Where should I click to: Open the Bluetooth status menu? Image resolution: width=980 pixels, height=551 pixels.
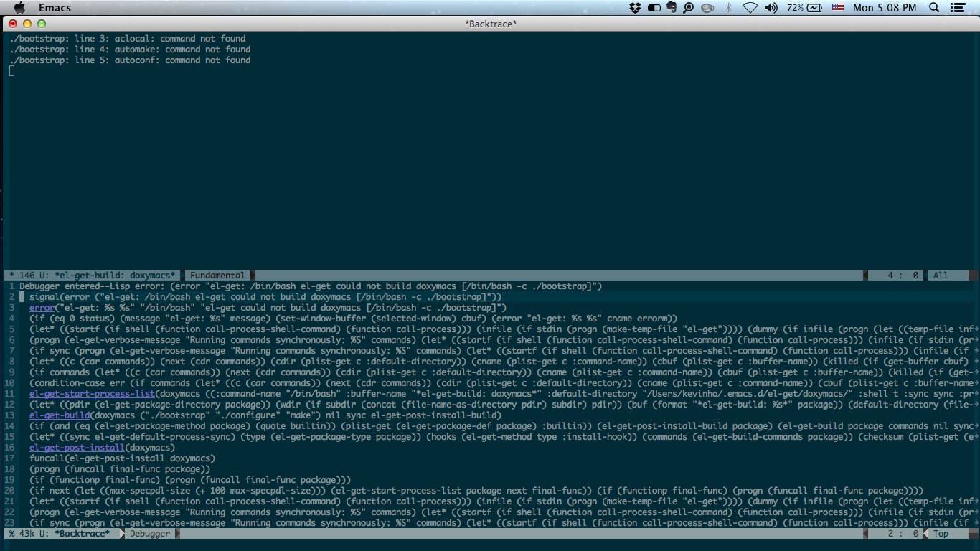[x=729, y=7]
